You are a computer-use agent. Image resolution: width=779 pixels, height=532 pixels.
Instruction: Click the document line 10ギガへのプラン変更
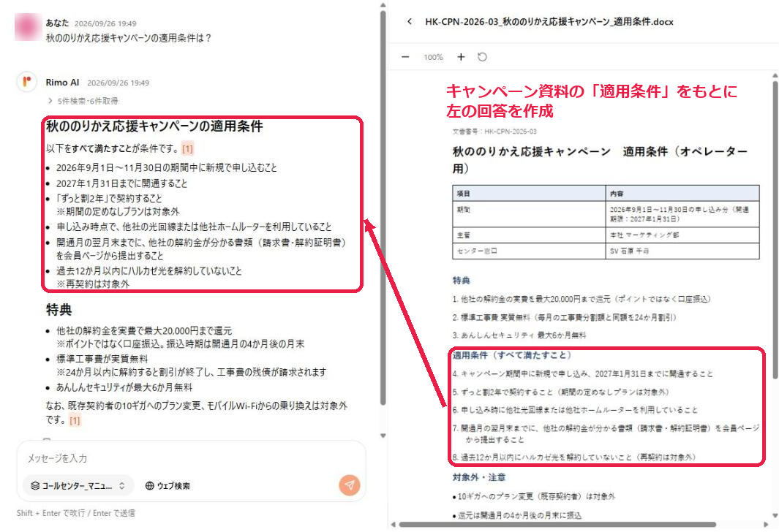(533, 495)
